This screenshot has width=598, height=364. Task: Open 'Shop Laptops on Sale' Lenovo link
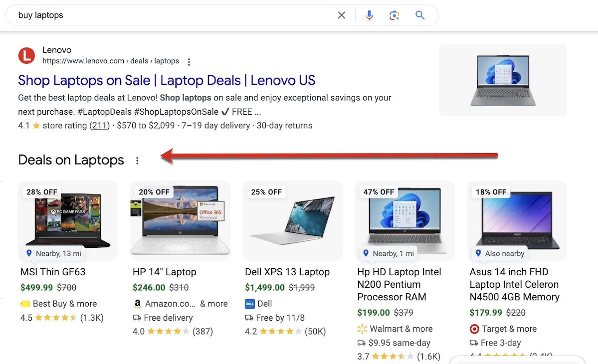[167, 80]
